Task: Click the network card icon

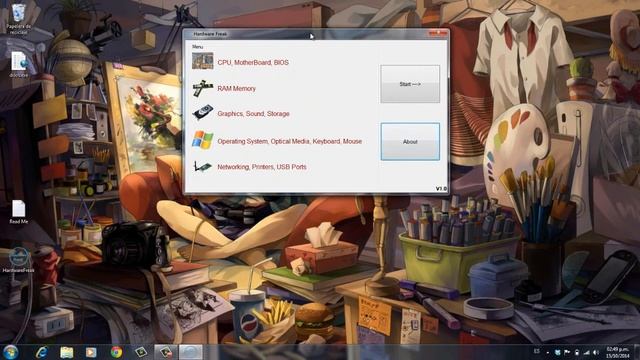Action: [x=203, y=166]
